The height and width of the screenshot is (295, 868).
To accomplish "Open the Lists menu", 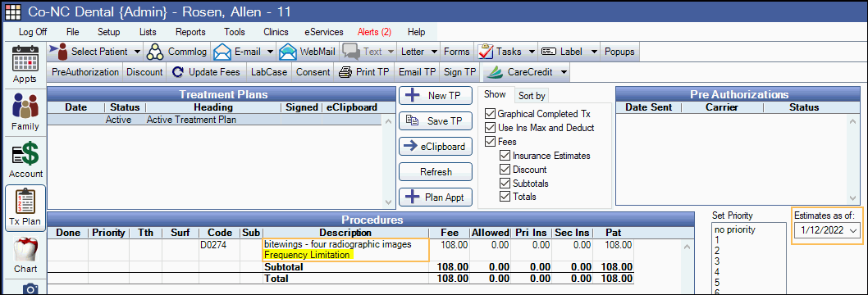I will [x=148, y=32].
